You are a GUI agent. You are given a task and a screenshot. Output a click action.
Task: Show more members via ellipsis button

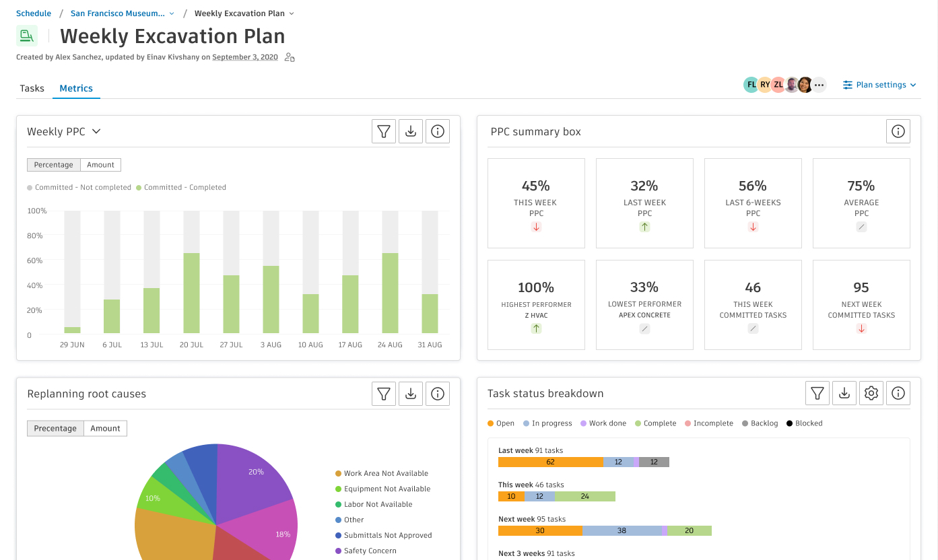[x=819, y=85]
